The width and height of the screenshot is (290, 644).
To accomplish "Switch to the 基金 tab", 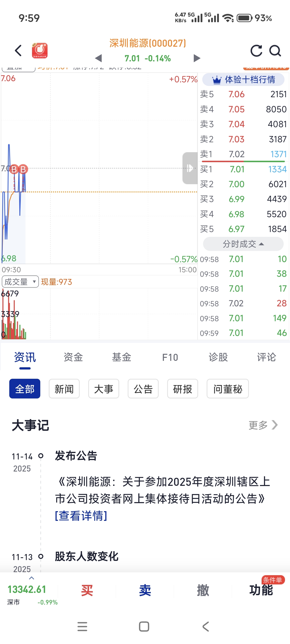I will coord(121,357).
